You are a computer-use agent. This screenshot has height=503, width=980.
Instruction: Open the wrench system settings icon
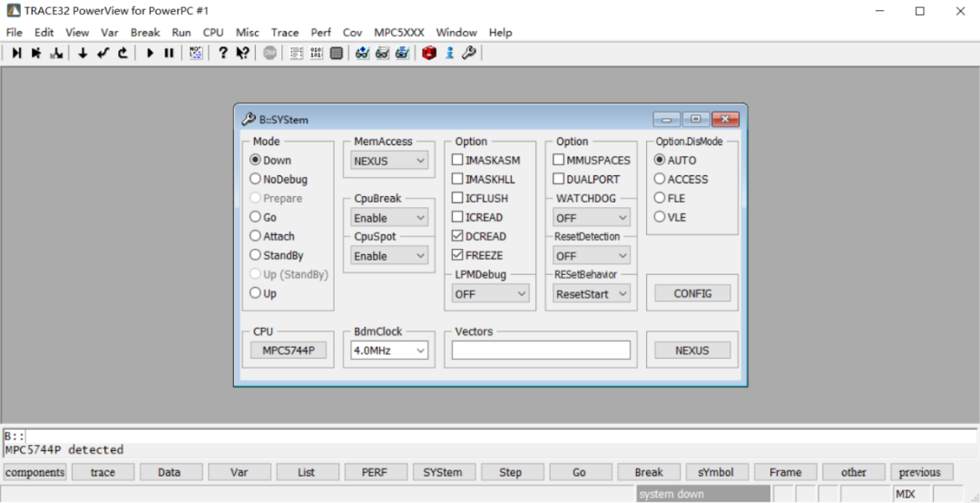pos(469,54)
